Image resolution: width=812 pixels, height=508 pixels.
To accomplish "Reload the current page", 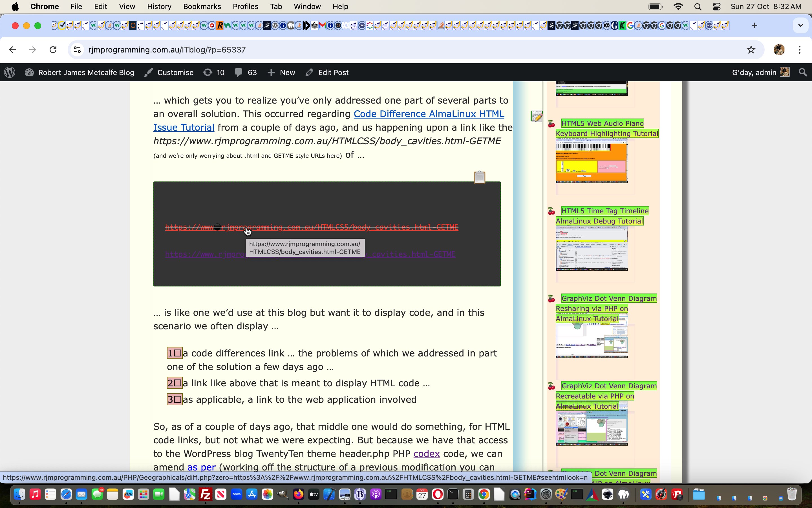I will 53,50.
